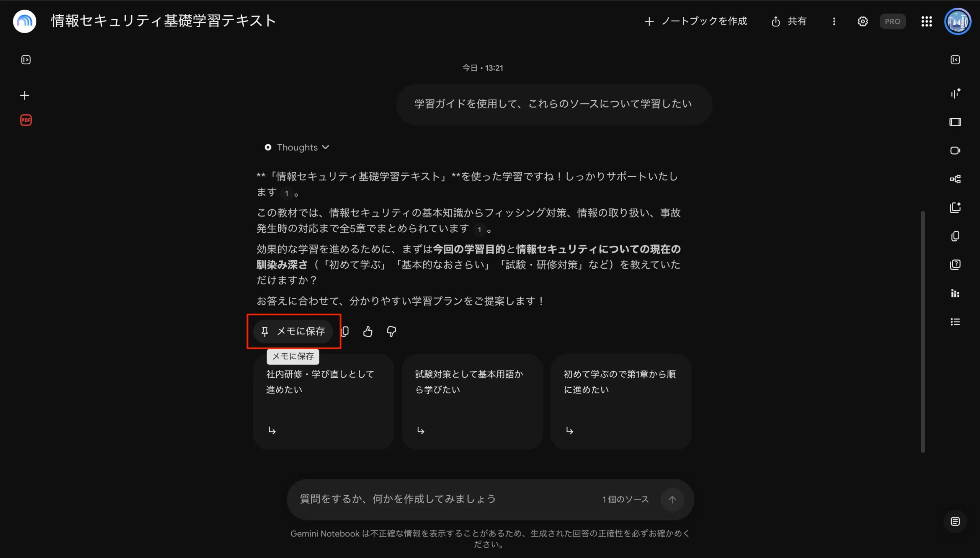Open the account profile avatar
The width and height of the screenshot is (980, 558).
click(x=957, y=21)
